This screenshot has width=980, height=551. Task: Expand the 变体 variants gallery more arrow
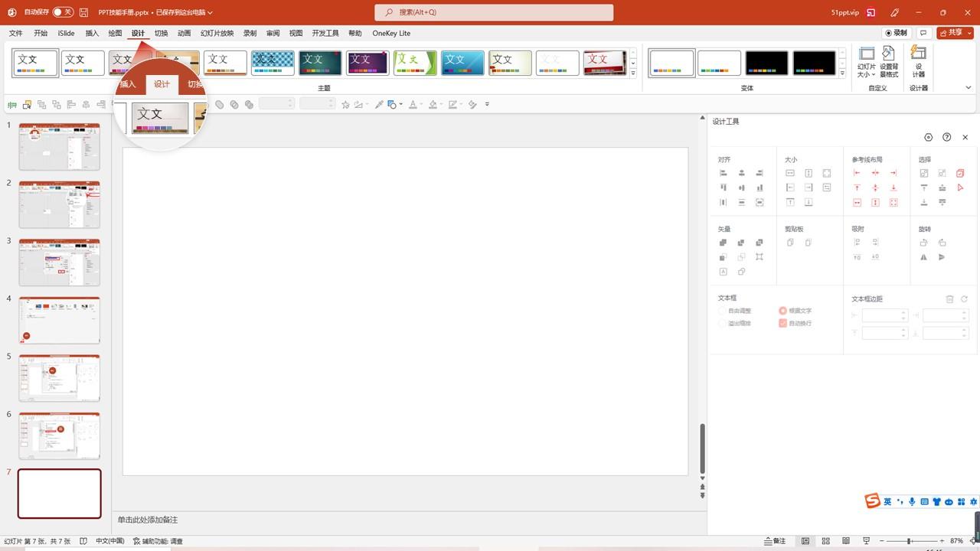(842, 73)
